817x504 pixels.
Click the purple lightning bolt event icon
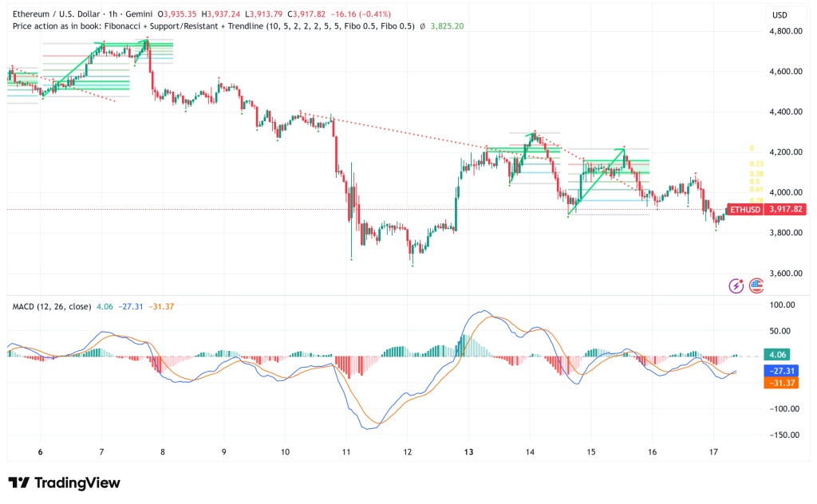coord(736,285)
